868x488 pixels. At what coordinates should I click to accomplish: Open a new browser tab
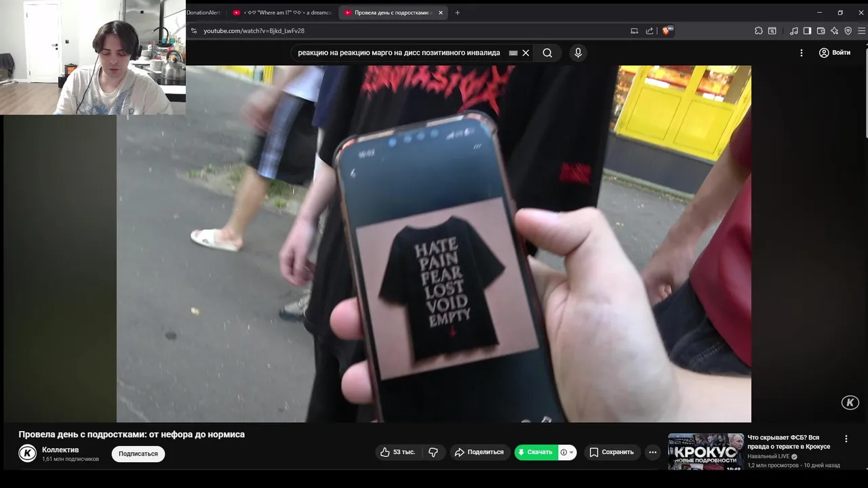(457, 12)
